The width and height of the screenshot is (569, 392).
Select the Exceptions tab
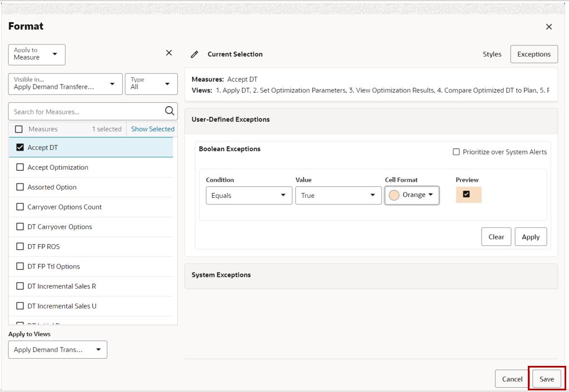[x=533, y=54]
